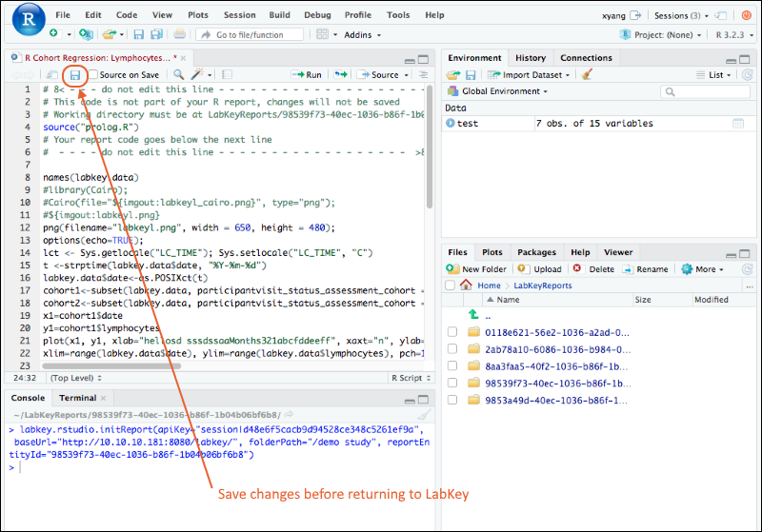This screenshot has height=532, width=762.
Task: Open the More dropdown in Files pane
Action: coord(703,269)
